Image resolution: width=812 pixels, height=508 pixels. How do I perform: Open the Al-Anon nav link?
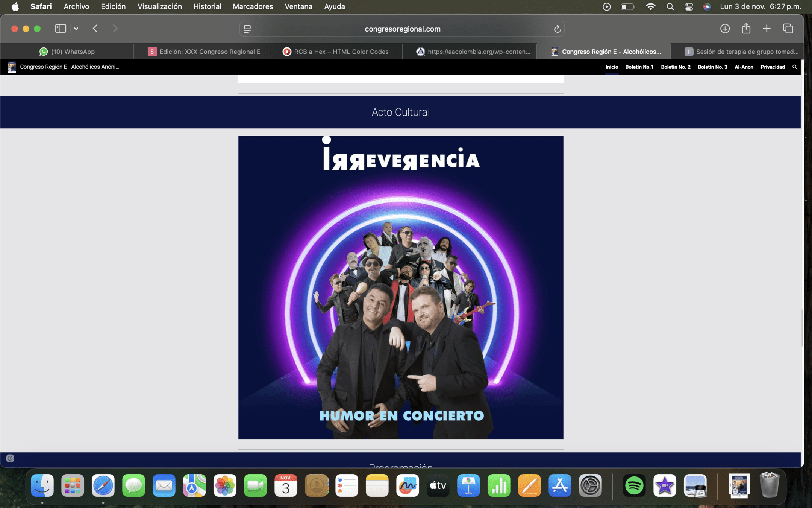(744, 67)
